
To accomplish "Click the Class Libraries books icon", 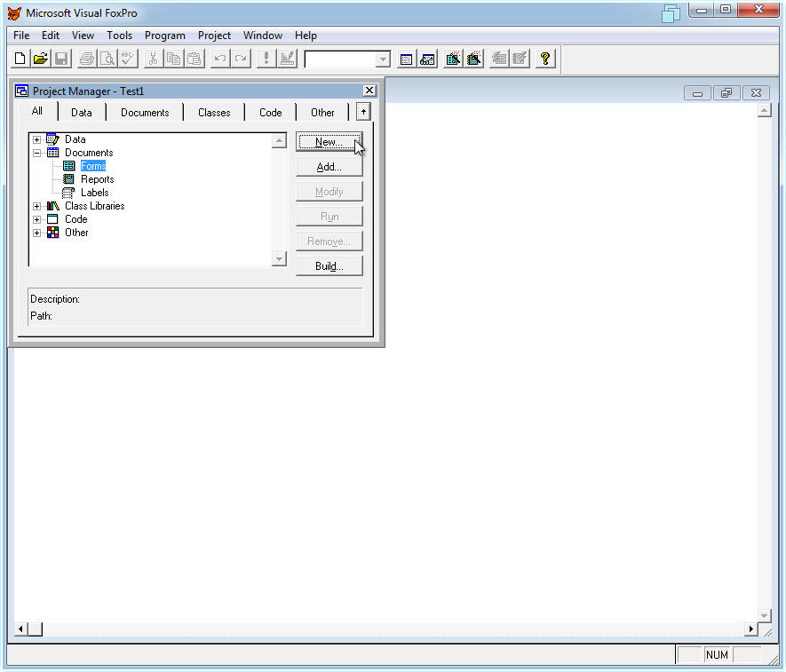I will [53, 206].
